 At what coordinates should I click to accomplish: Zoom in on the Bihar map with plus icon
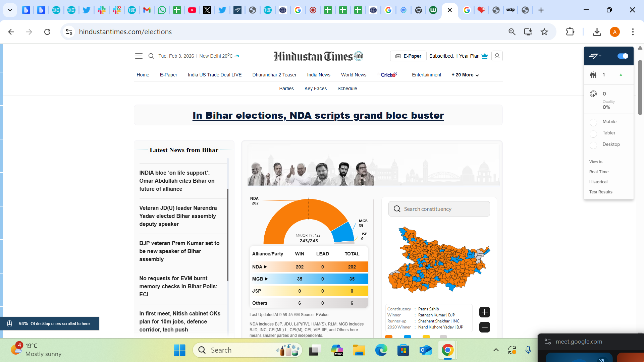pos(484,312)
